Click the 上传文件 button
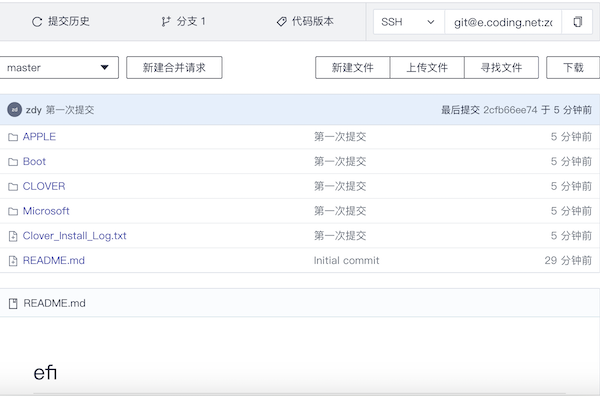Image resolution: width=600 pixels, height=396 pixels. [x=427, y=68]
